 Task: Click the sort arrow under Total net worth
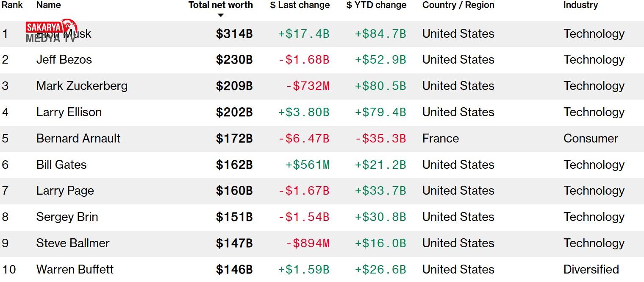click(220, 15)
